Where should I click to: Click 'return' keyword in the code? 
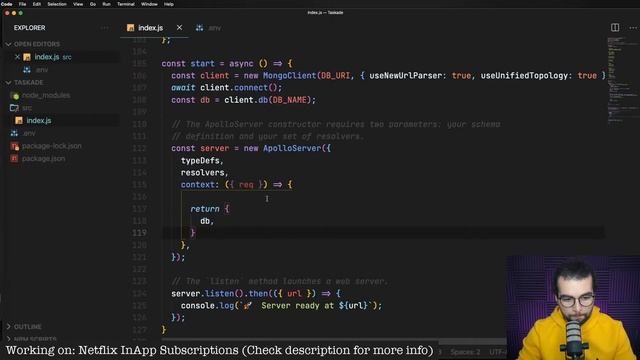pos(204,209)
